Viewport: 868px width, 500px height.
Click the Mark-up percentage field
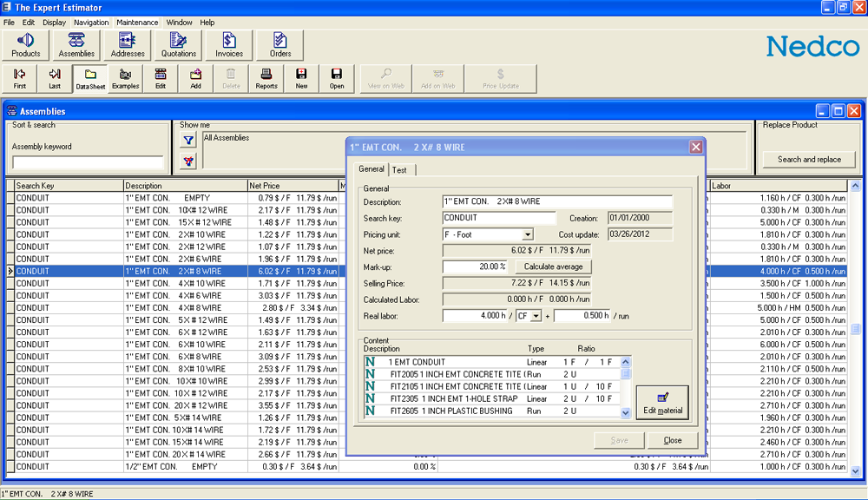tap(475, 266)
